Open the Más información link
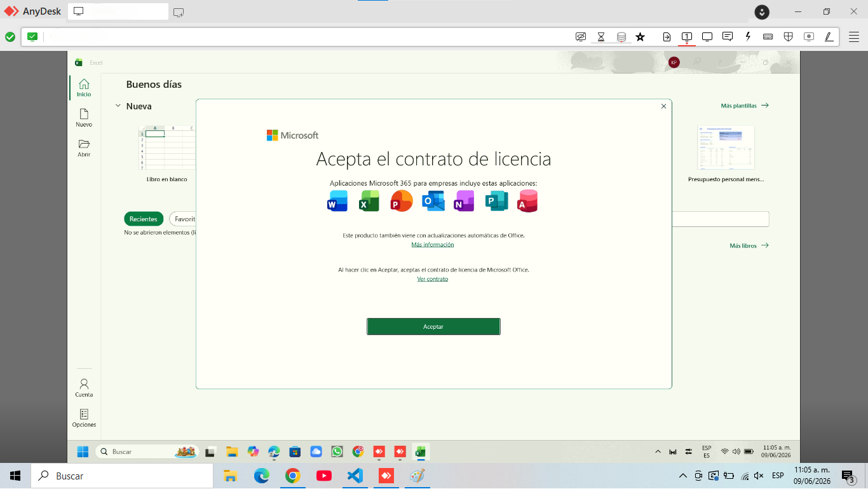Viewport: 868px width, 489px height. click(433, 244)
